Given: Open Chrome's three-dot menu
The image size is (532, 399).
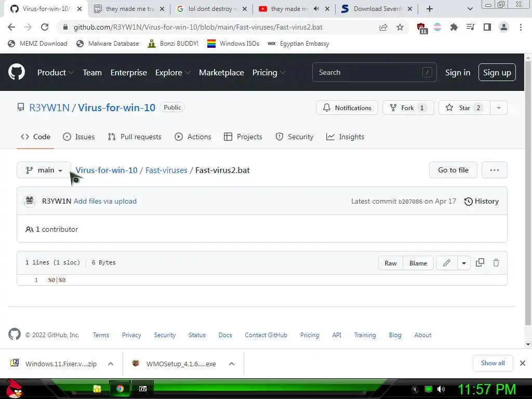Looking at the screenshot, I should tap(521, 27).
